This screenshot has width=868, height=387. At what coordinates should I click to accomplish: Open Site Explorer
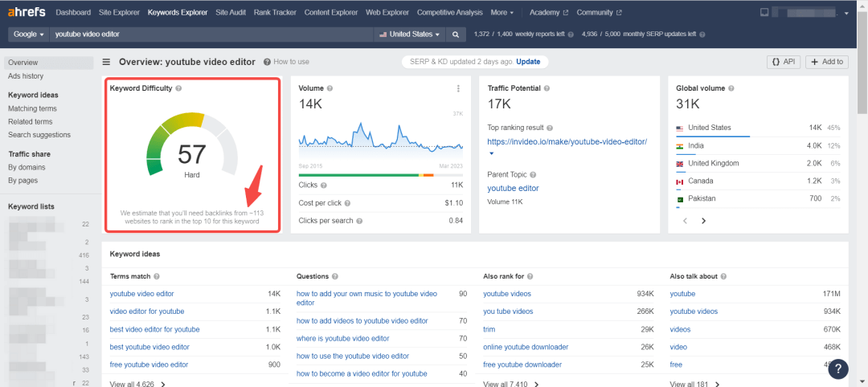point(119,12)
